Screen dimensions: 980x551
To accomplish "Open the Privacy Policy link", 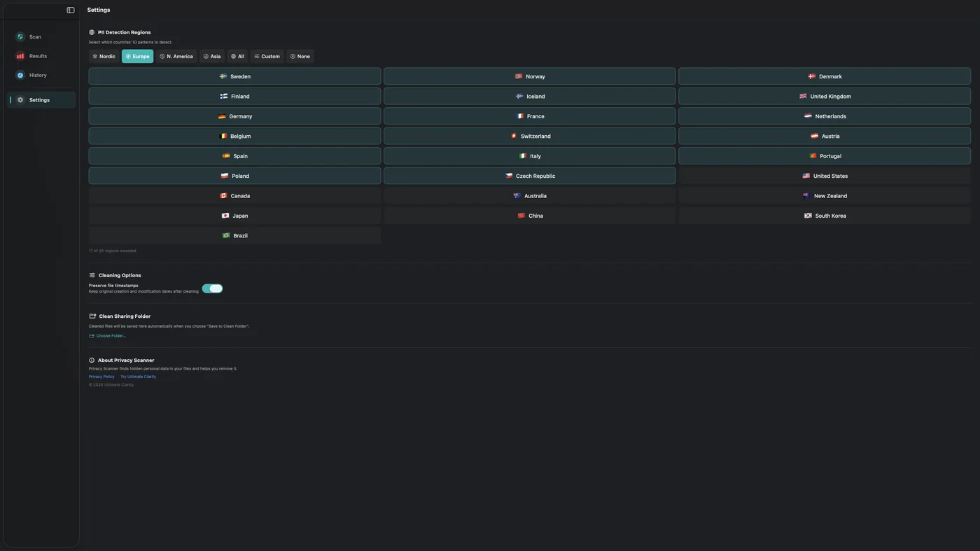I will [101, 377].
